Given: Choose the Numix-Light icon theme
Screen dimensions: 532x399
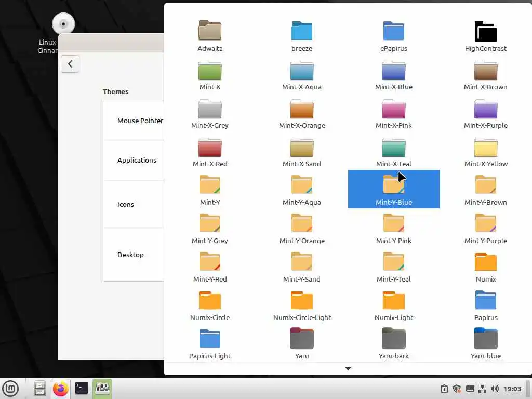Looking at the screenshot, I should 394,304.
